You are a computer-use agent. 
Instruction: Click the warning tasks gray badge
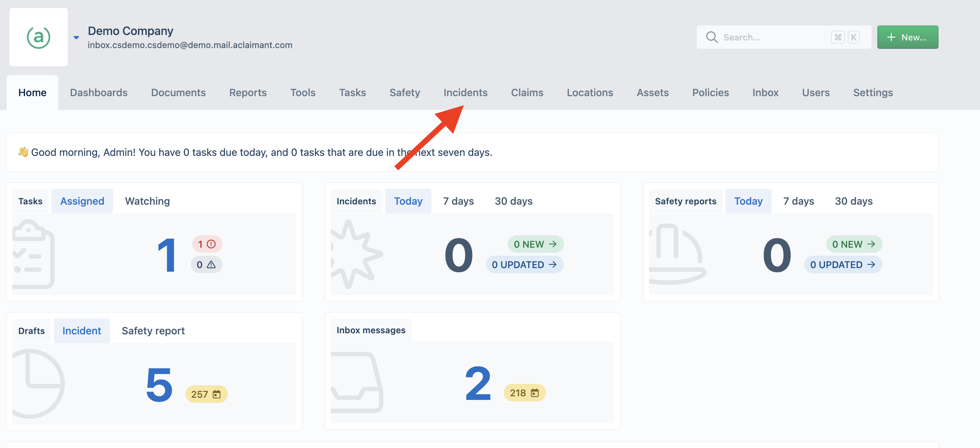coord(206,264)
